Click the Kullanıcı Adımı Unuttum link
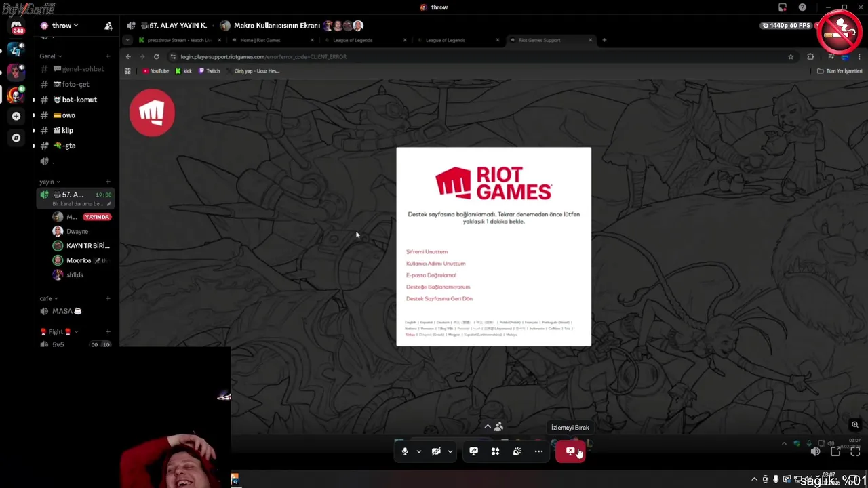The image size is (868, 488). [435, 264]
